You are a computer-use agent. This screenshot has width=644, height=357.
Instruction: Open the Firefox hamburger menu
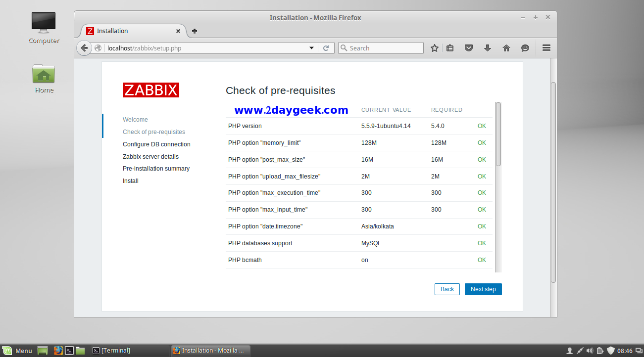click(546, 48)
